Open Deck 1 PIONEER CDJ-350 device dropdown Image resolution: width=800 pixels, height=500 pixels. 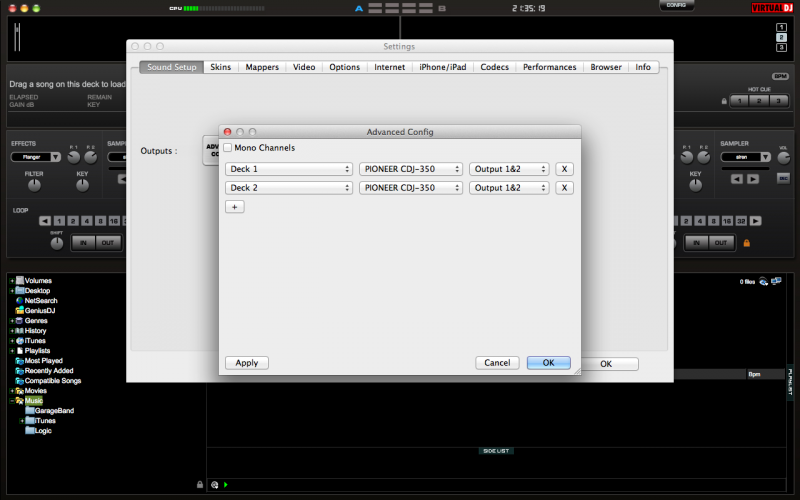tap(411, 169)
